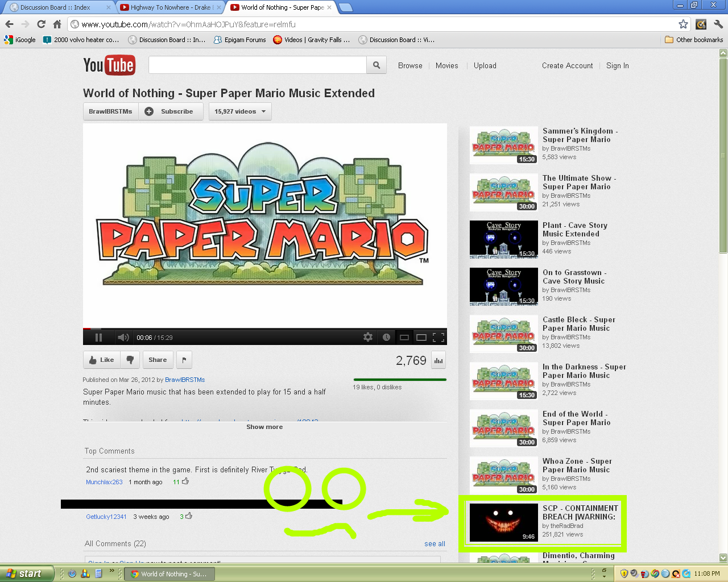Open Other bookmarks folder

(x=694, y=40)
